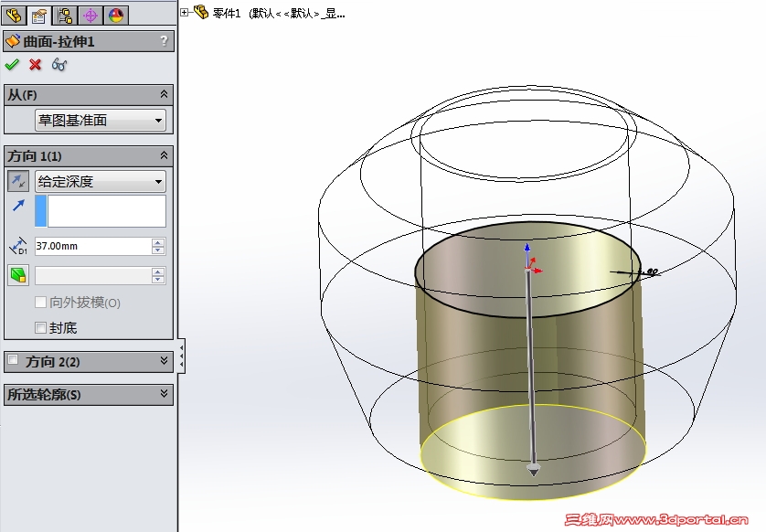Open the DimXpertManager tab
This screenshot has width=766, height=532.
(90, 16)
